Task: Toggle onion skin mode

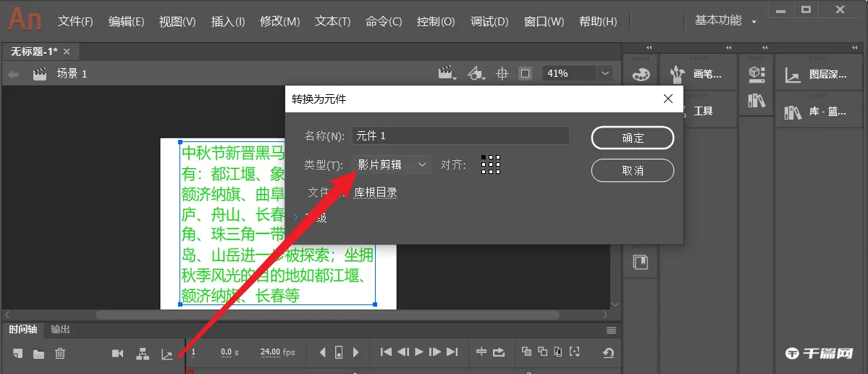Action: pos(526,352)
